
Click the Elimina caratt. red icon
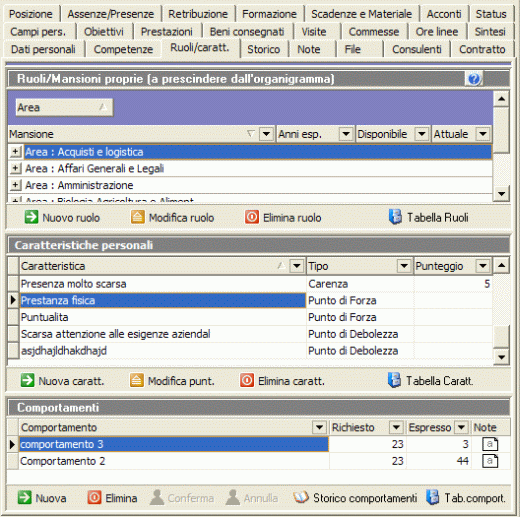pyautogui.click(x=247, y=380)
